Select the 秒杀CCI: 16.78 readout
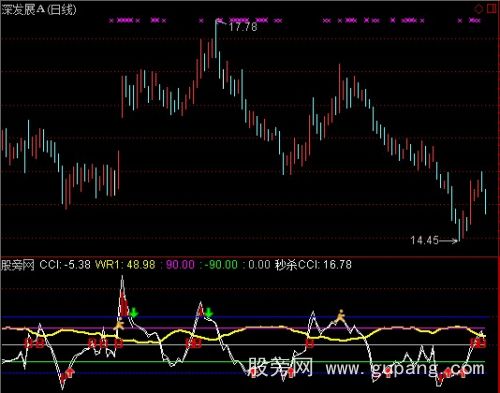The image size is (500, 393). [x=313, y=265]
